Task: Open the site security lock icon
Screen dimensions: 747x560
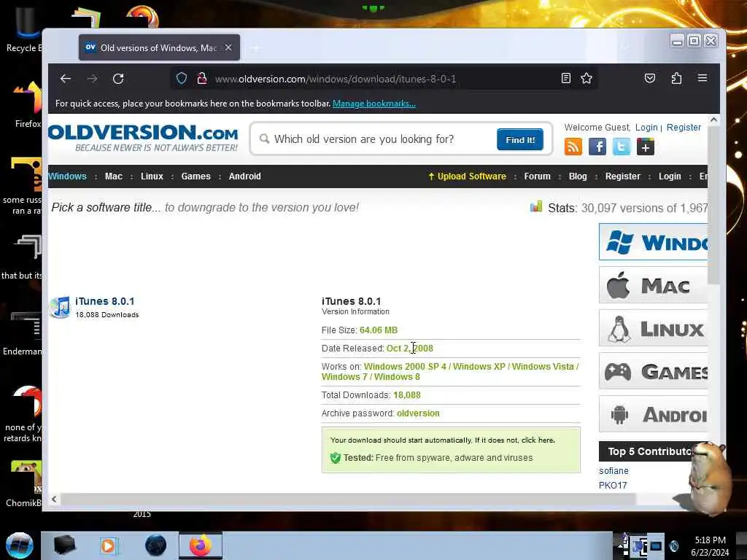Action: coord(202,78)
